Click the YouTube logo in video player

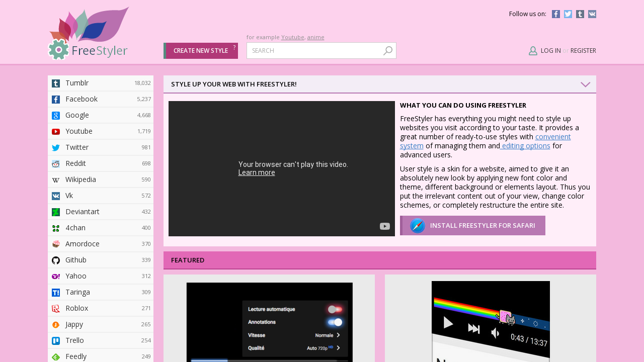click(x=385, y=226)
